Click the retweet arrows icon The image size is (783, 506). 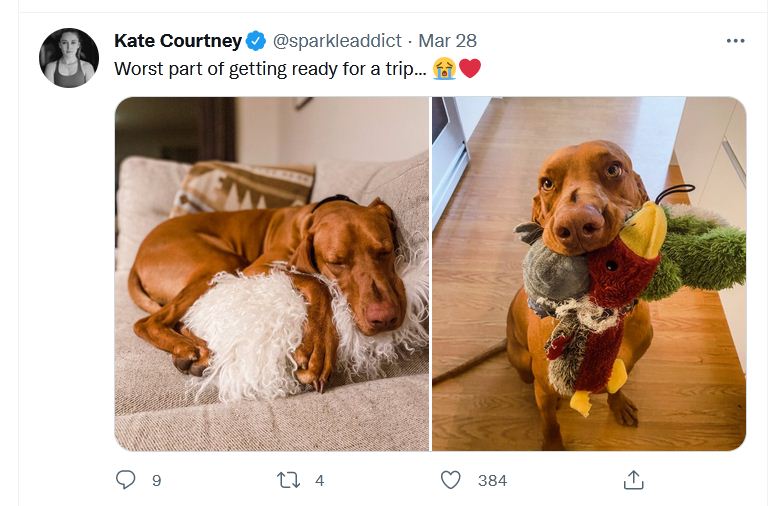coord(288,480)
